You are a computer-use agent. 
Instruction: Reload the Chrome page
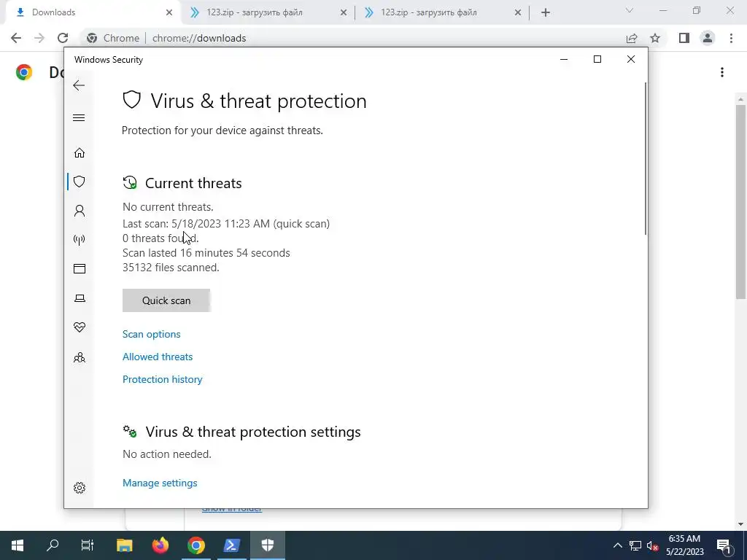(63, 38)
